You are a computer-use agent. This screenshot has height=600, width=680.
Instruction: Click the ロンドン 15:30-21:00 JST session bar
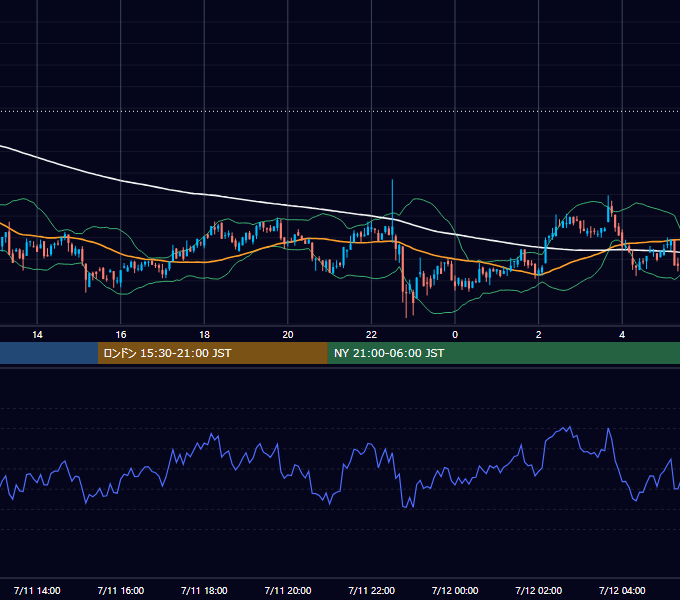212,353
